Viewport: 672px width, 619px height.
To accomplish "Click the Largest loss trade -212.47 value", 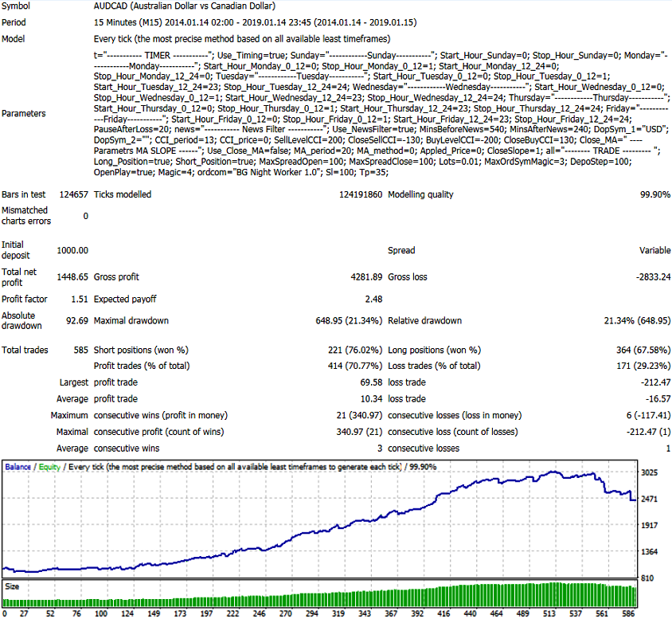I will (x=656, y=382).
